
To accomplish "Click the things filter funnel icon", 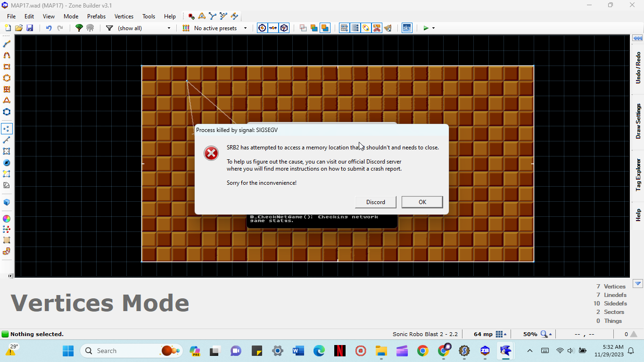I will click(109, 28).
